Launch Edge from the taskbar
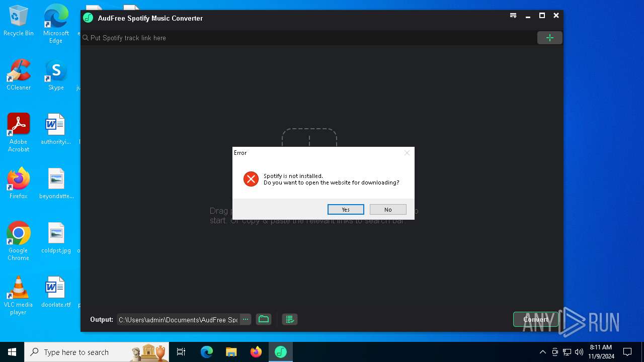644x362 pixels. pyautogui.click(x=207, y=352)
